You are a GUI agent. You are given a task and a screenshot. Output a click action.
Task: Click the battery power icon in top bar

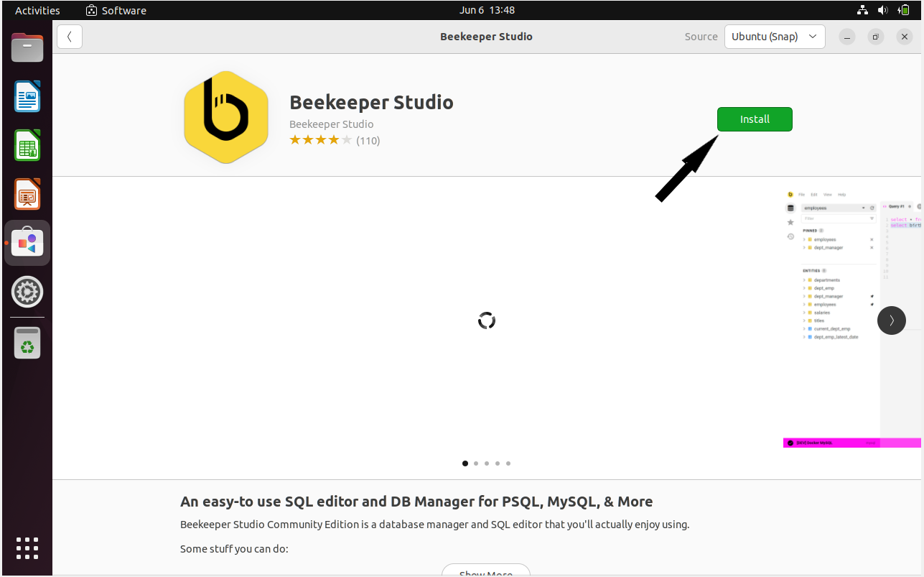point(904,10)
